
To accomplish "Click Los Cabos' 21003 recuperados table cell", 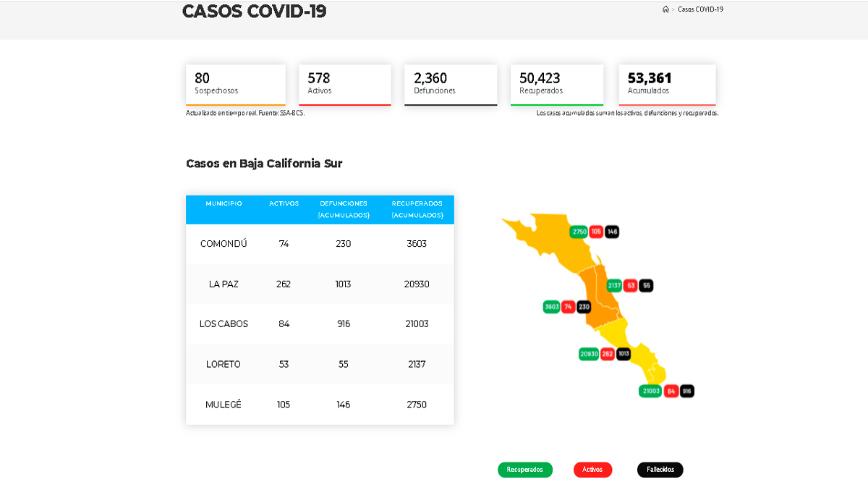I will pos(417,324).
